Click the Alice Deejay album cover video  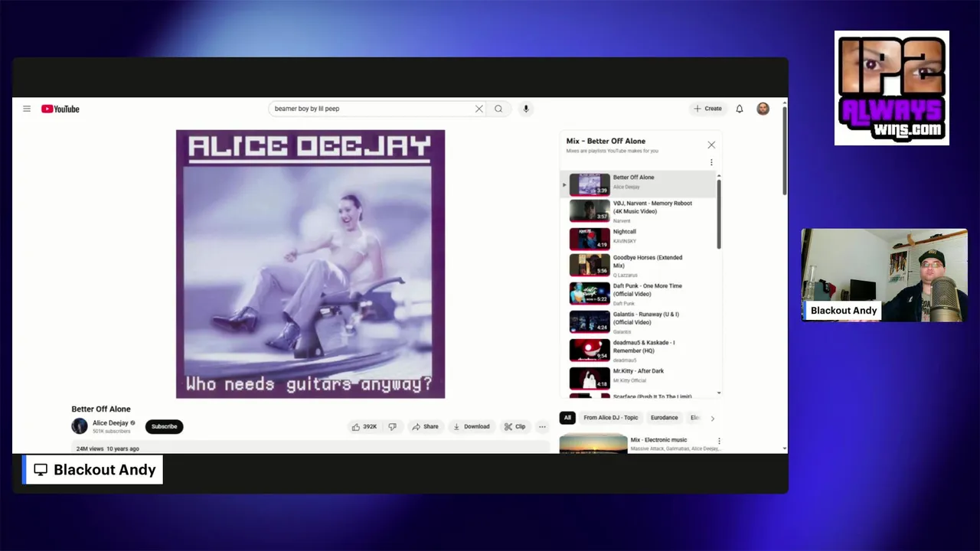point(310,264)
